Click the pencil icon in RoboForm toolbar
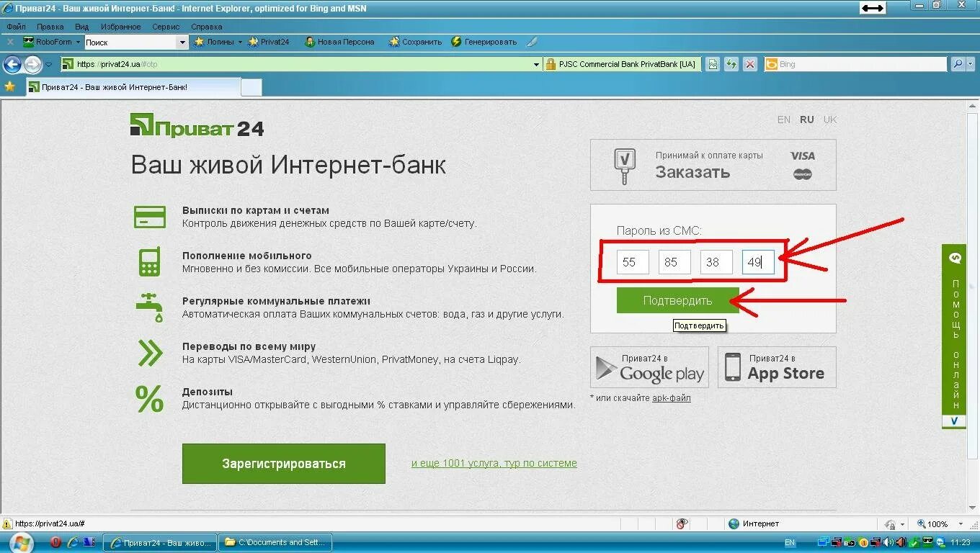 [532, 42]
